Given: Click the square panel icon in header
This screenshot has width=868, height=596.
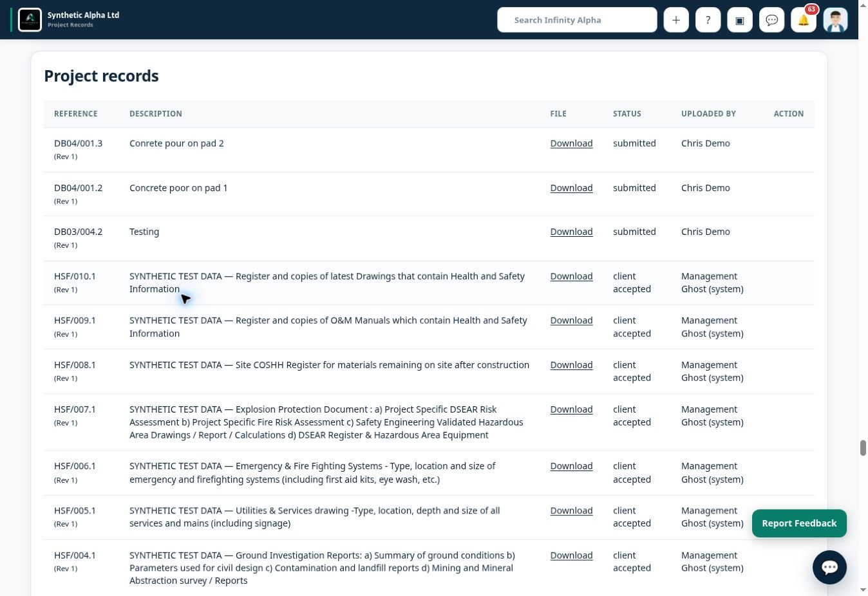Looking at the screenshot, I should point(740,20).
